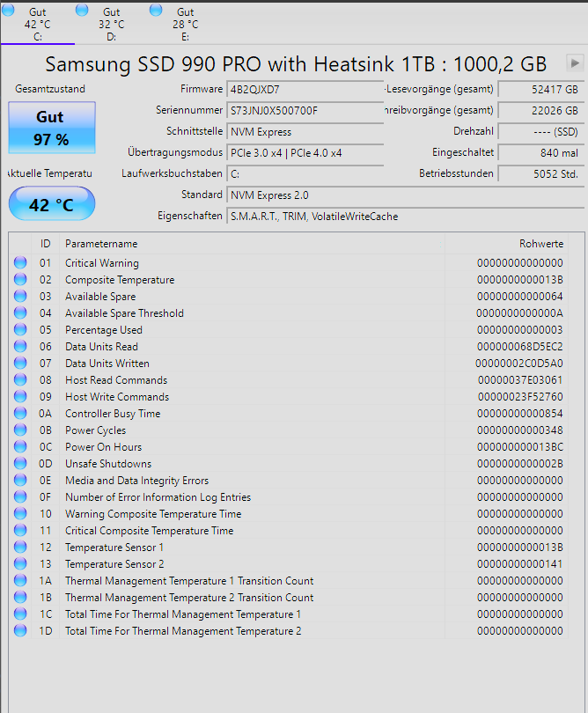
Task: Click the features field S.M.A.R.T., TRIM
Action: point(405,217)
